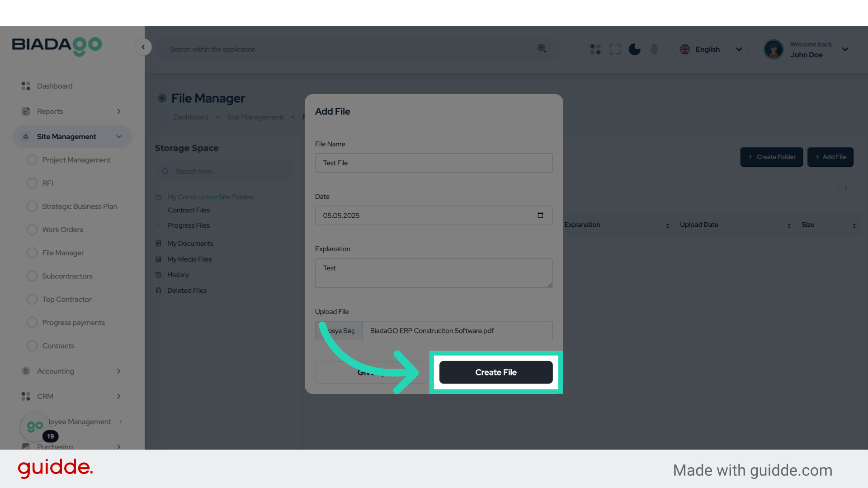Image resolution: width=868 pixels, height=488 pixels.
Task: Enter fullscreen using the expand icon
Action: 615,49
